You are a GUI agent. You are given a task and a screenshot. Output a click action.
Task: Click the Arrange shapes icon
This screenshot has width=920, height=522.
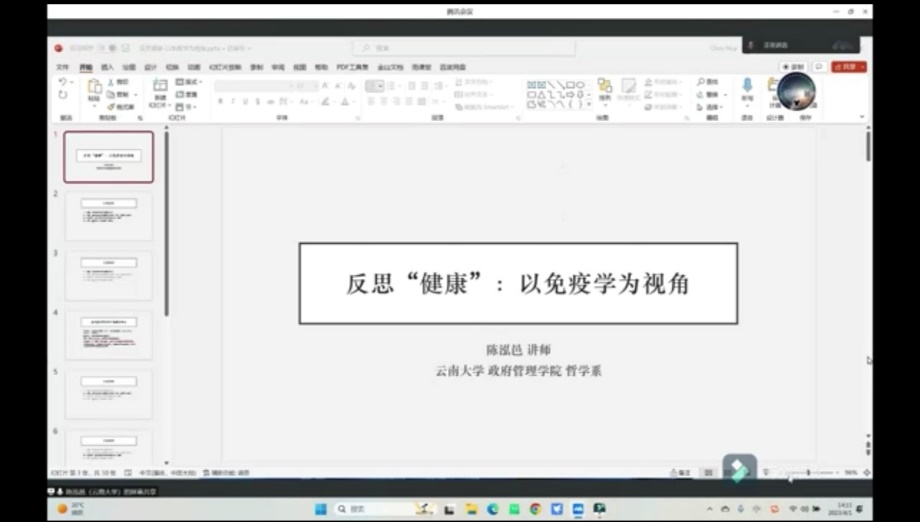click(604, 88)
